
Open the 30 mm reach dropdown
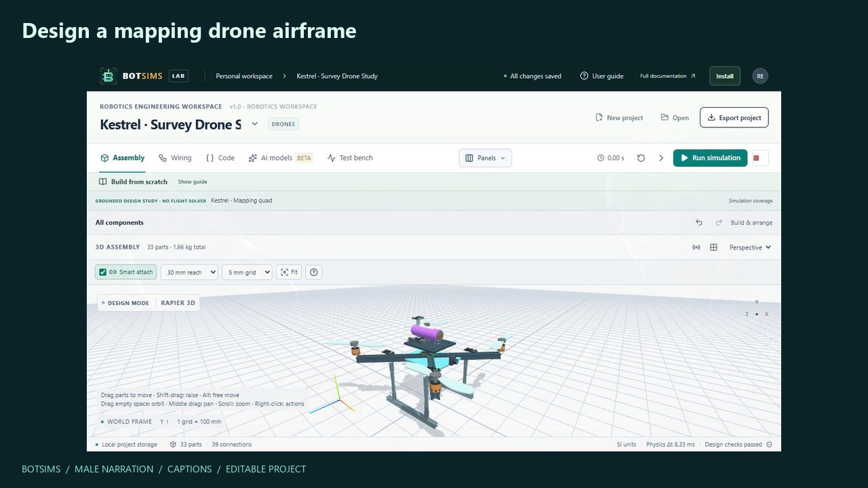[x=189, y=272]
